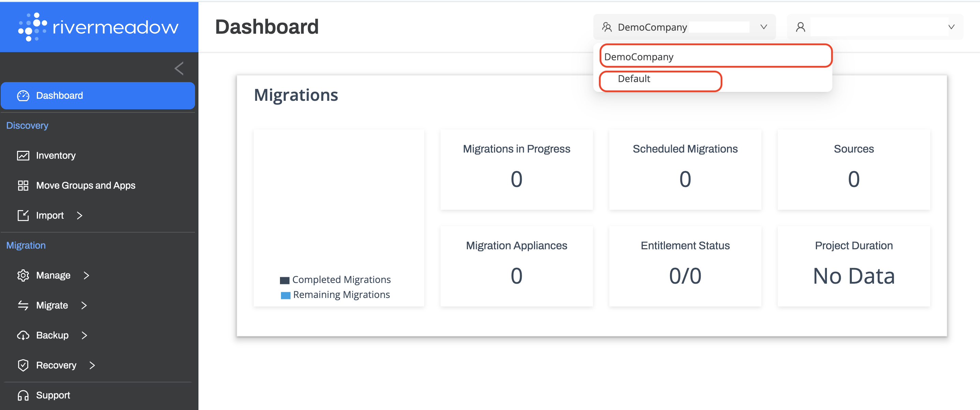
Task: Collapse the sidebar with the arrow
Action: 179,69
